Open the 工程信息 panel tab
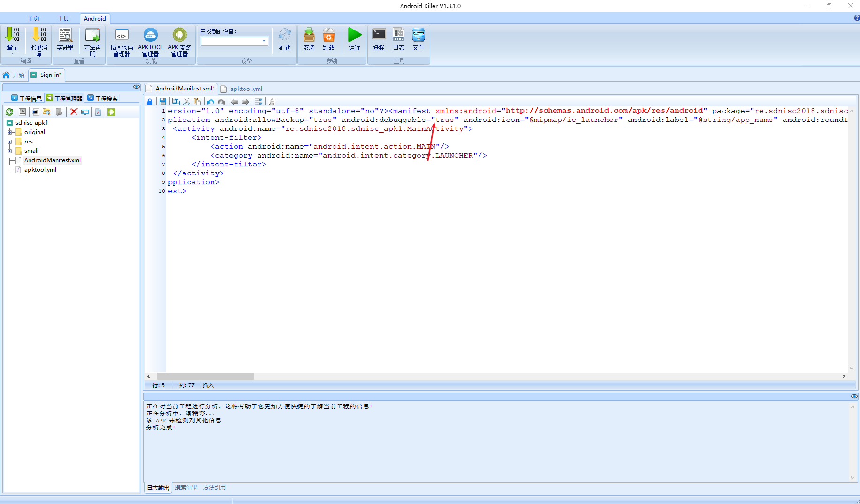The height and width of the screenshot is (504, 860). click(x=26, y=98)
